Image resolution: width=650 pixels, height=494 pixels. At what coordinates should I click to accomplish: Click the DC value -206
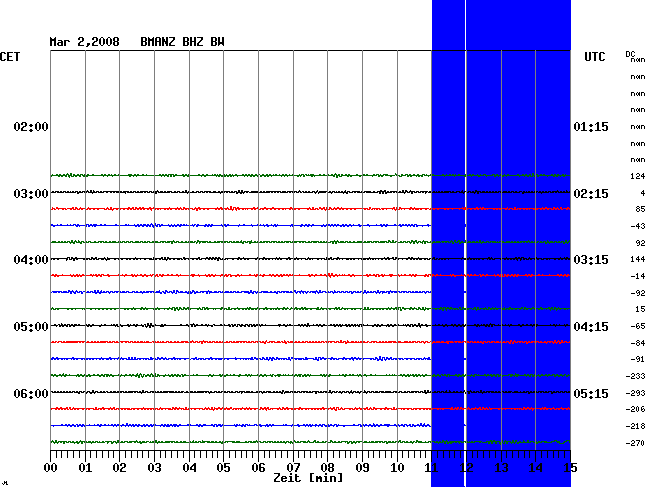[x=635, y=409]
